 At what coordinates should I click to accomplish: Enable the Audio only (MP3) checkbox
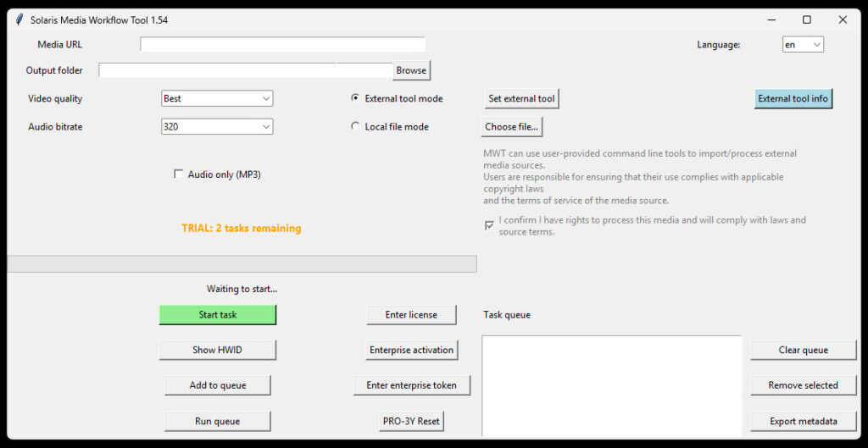179,174
